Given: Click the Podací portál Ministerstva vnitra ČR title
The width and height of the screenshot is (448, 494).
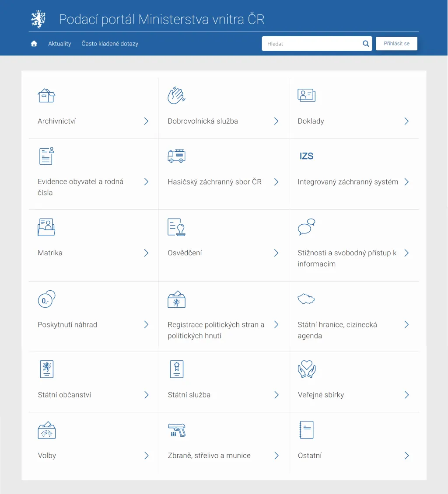Looking at the screenshot, I should (162, 19).
